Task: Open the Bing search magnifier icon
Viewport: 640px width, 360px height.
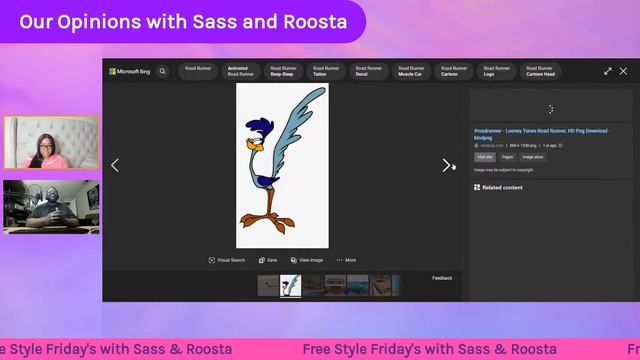Action: pos(162,71)
